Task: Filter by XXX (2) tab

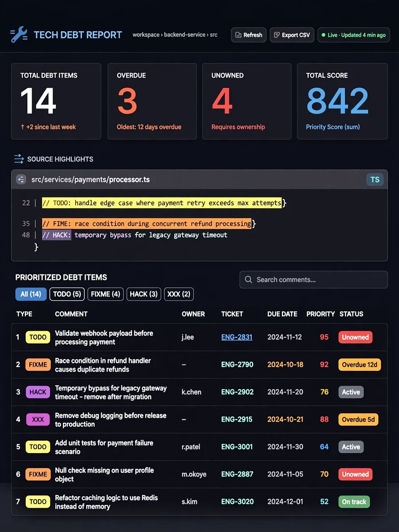Action: pyautogui.click(x=179, y=294)
